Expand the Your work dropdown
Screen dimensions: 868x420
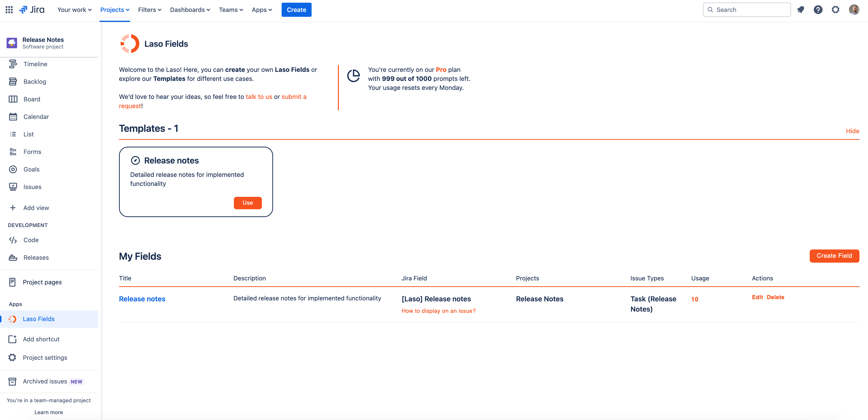(x=74, y=10)
